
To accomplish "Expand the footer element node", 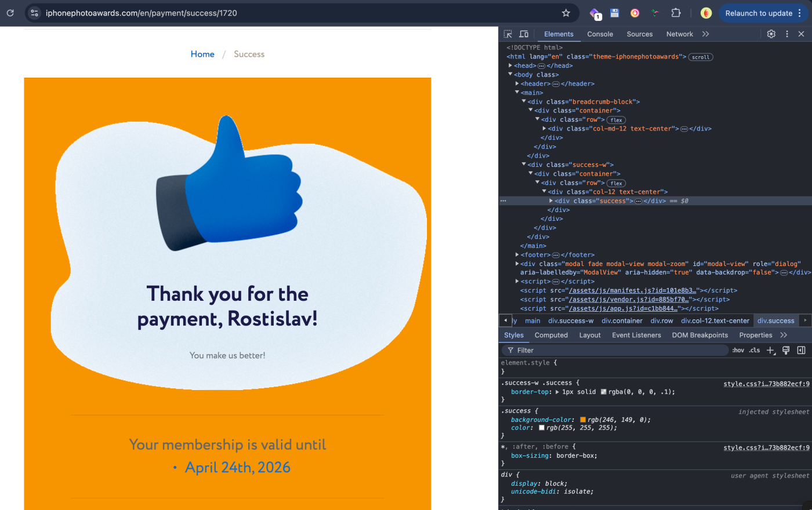I will click(517, 254).
